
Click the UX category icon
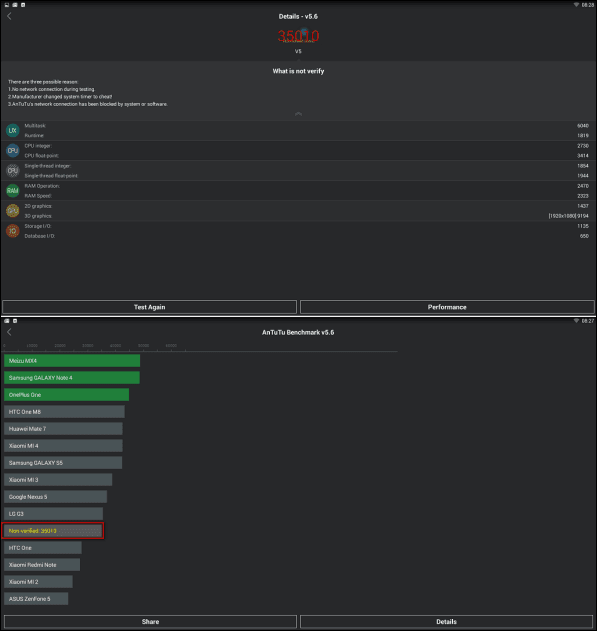click(x=12, y=130)
